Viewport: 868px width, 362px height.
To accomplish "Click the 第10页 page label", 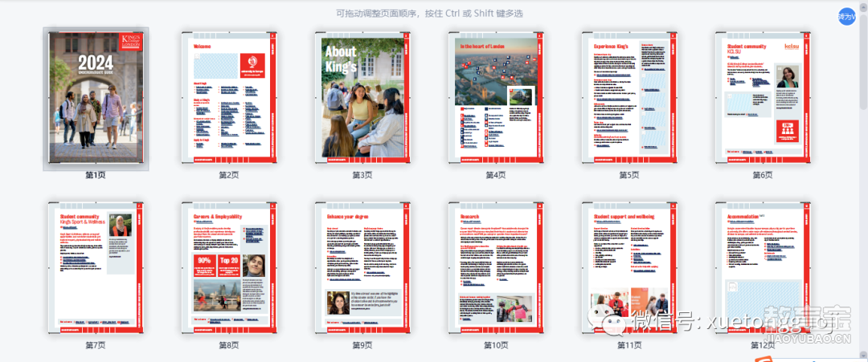I will (496, 345).
